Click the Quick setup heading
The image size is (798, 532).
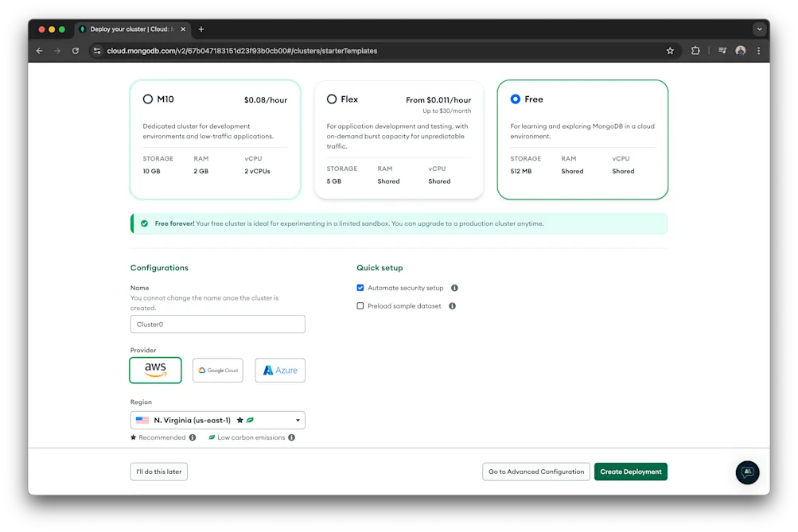click(x=380, y=267)
